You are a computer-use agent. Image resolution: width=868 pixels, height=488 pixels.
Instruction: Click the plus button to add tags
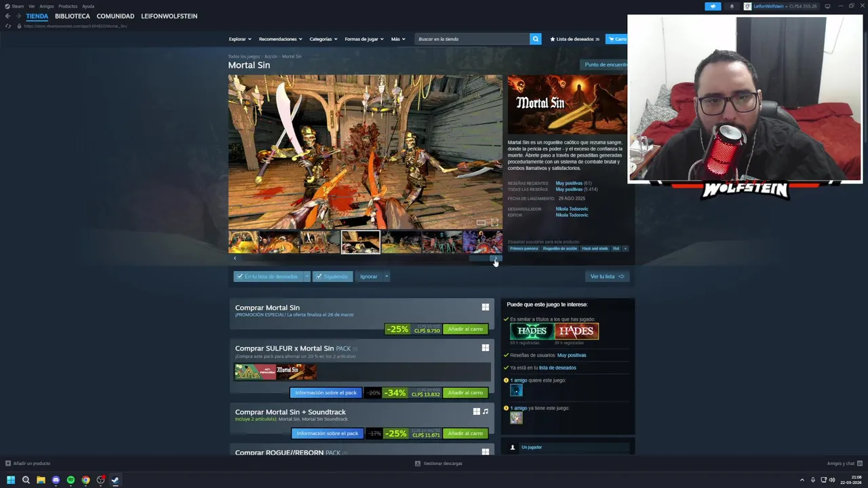pos(625,249)
